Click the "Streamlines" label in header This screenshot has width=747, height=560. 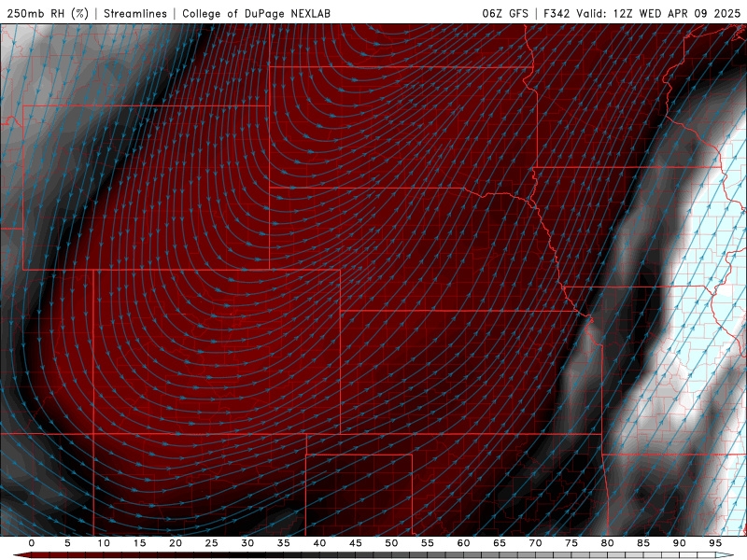click(x=135, y=13)
